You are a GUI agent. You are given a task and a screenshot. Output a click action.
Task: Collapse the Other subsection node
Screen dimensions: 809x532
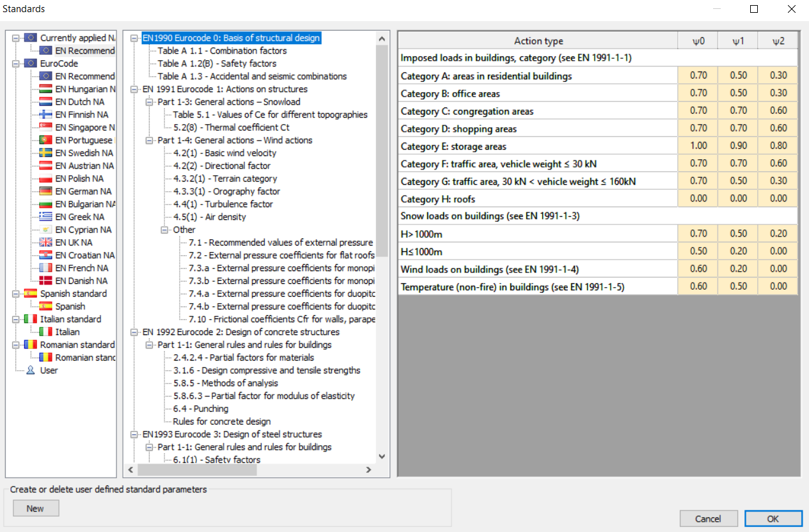click(x=164, y=230)
